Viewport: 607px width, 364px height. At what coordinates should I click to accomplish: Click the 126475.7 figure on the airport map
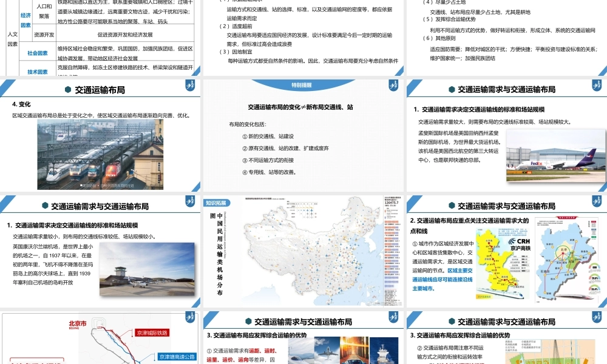pos(393,203)
